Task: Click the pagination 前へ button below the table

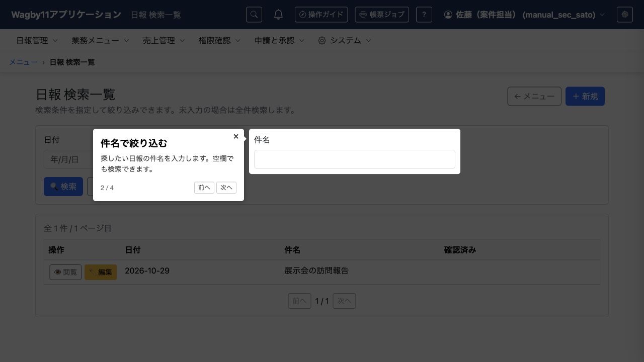Action: [x=299, y=301]
